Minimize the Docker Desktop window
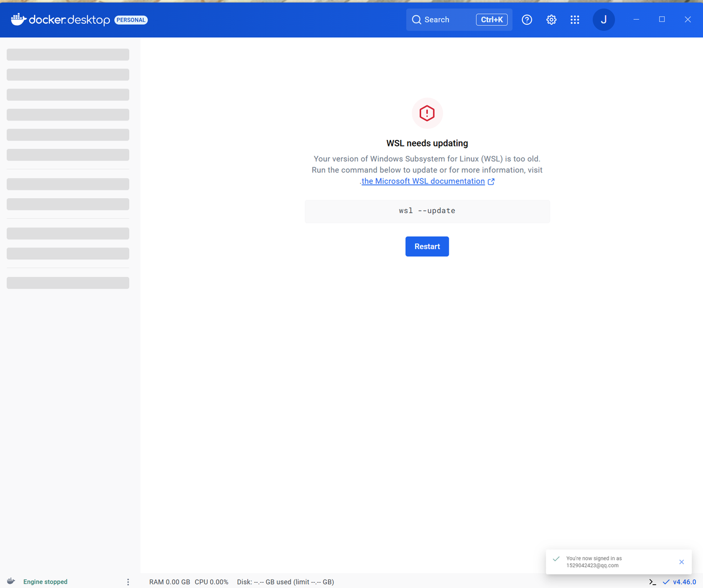This screenshot has height=588, width=703. coord(637,19)
